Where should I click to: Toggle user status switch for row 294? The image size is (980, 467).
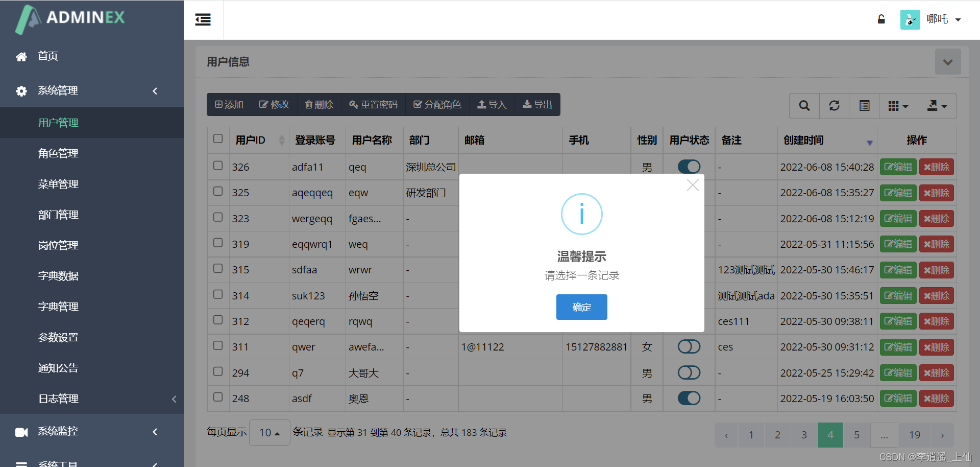point(689,372)
